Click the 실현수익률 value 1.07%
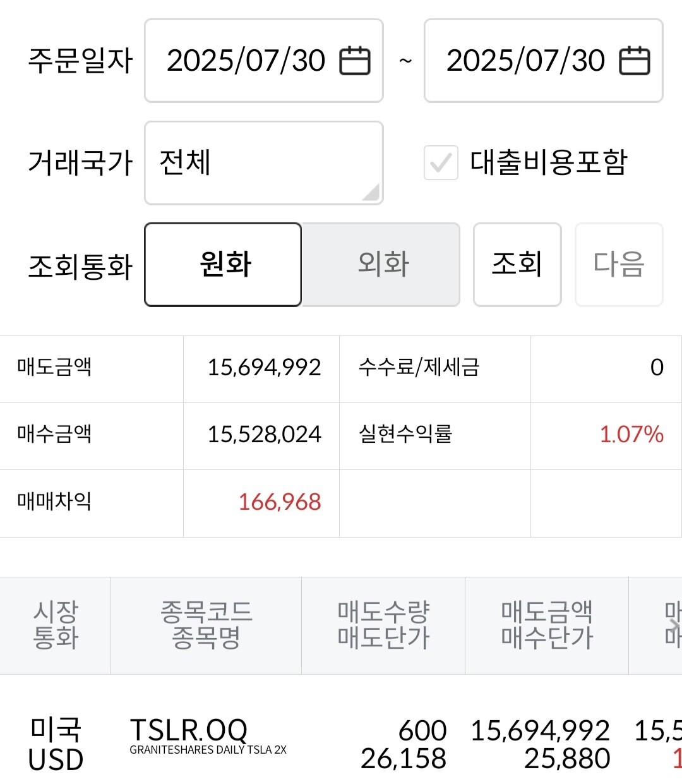682x784 pixels. point(631,435)
